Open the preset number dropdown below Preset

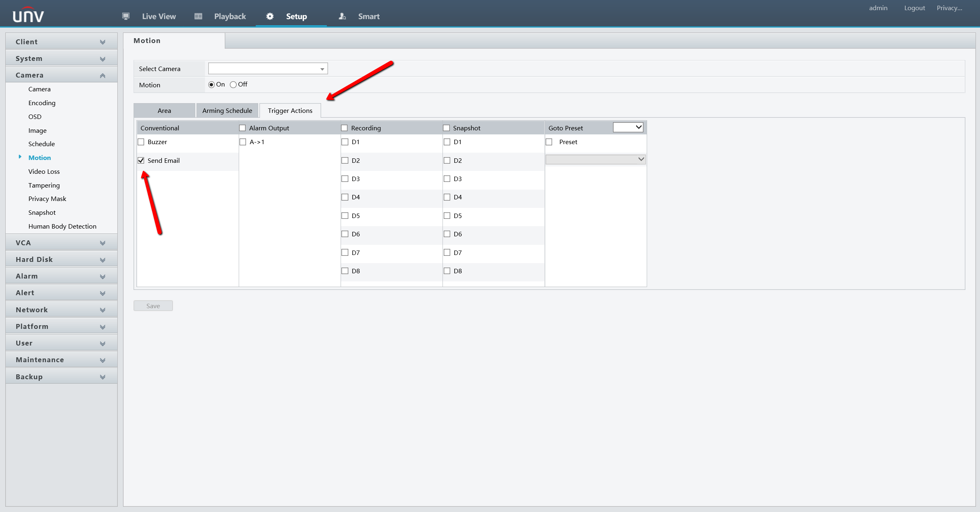pos(595,160)
